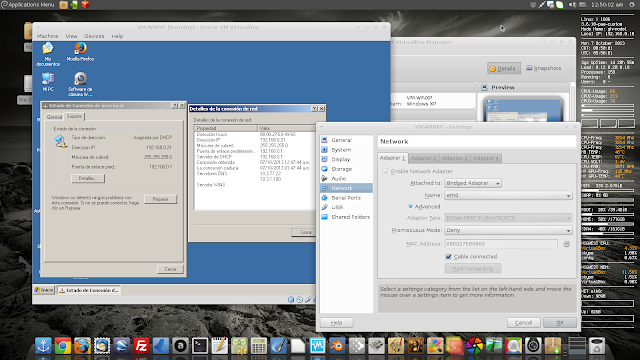Screen dimensions: 640x360
Task: Launch FileZilla from the dock
Action: tap(141, 346)
